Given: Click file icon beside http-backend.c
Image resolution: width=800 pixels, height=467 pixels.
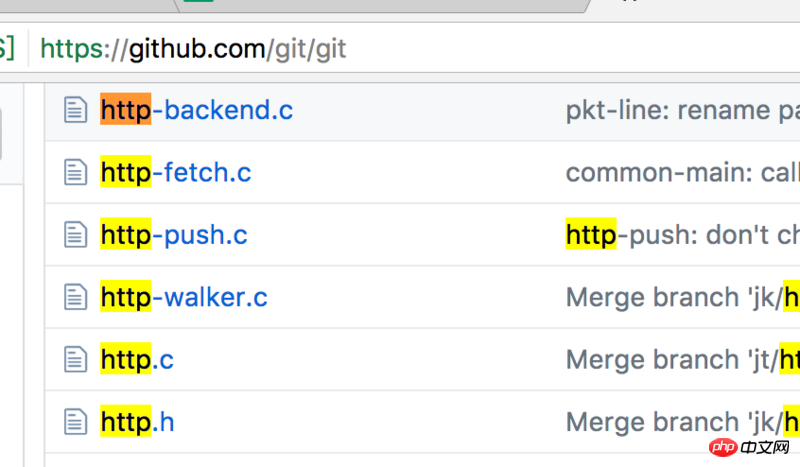Looking at the screenshot, I should point(76,110).
